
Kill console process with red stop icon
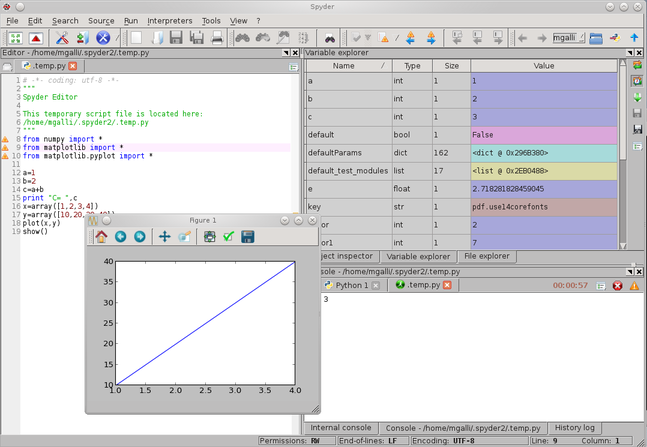(x=617, y=286)
